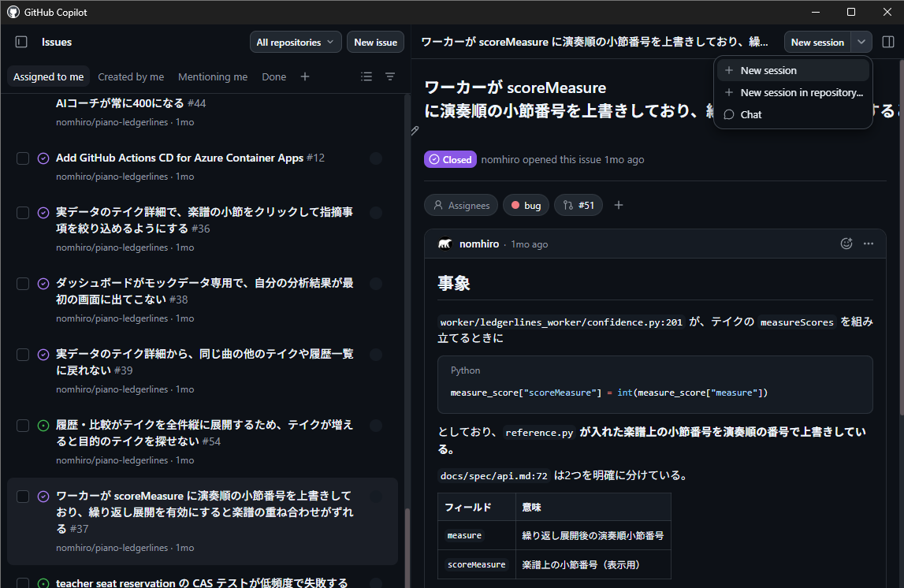Select checkbox for issue #36
The image size is (904, 588).
[23, 213]
